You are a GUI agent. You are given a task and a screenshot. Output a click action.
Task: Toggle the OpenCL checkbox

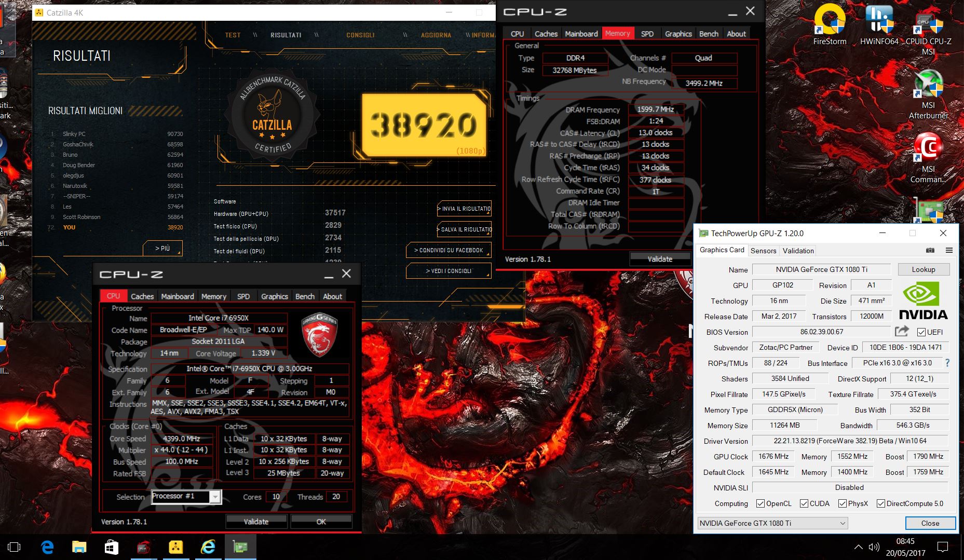tap(761, 503)
